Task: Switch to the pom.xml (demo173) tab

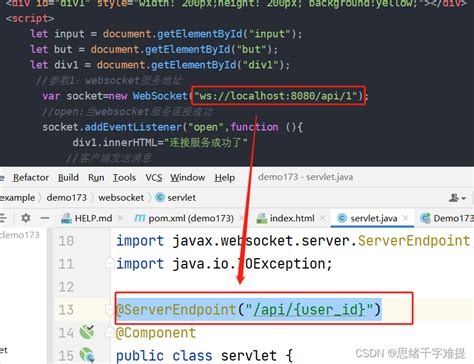Action: 191,218
